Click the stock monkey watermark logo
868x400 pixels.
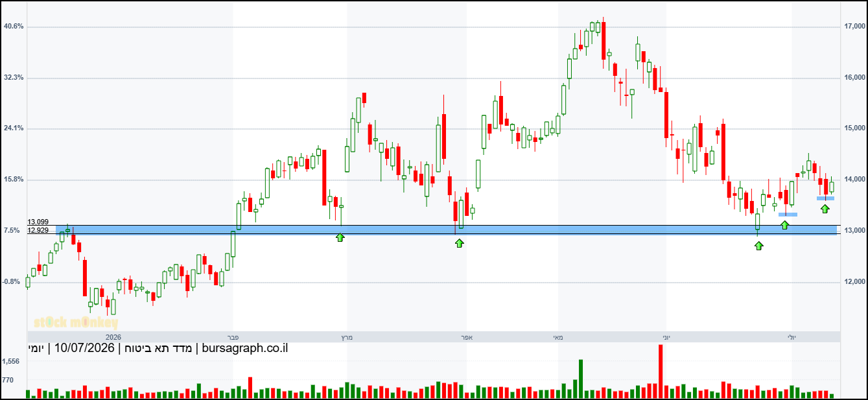click(76, 322)
